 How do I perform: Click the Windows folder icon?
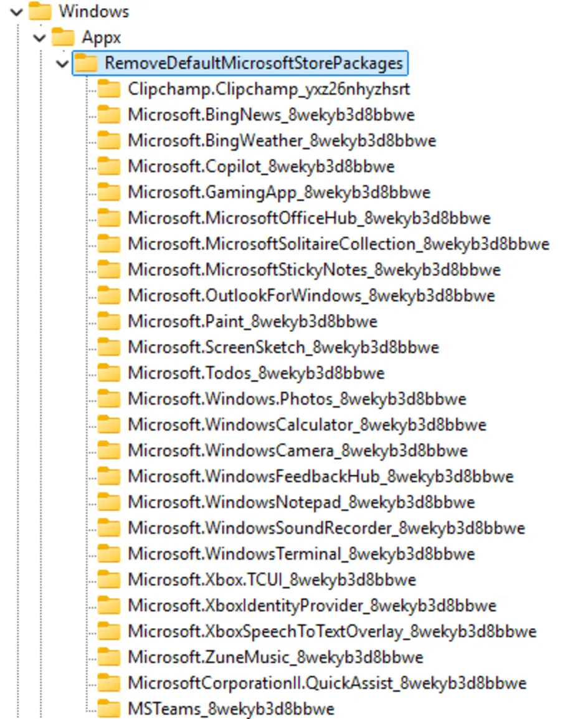pos(40,11)
